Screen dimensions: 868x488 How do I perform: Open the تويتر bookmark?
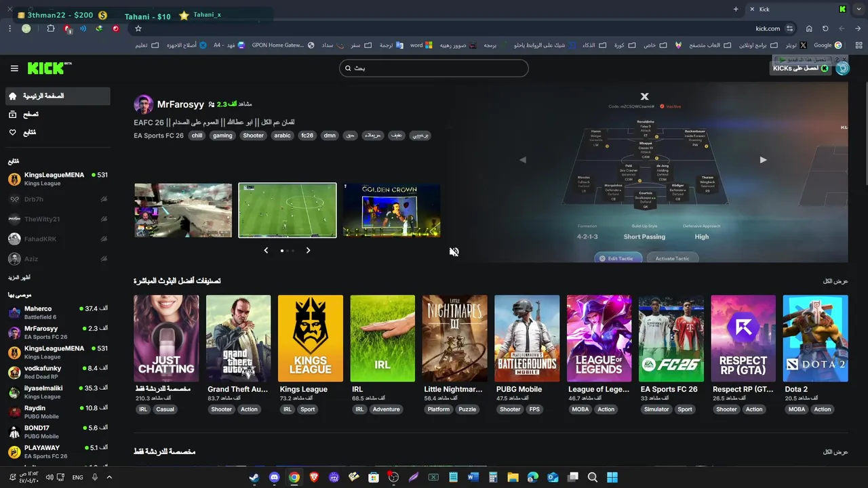(796, 45)
